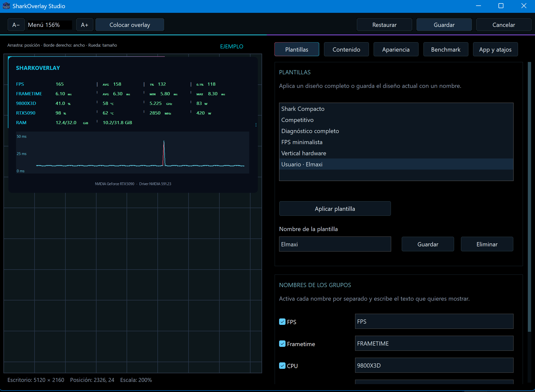535x392 pixels.
Task: Click the RAM row label in preview
Action: [x=21, y=122]
